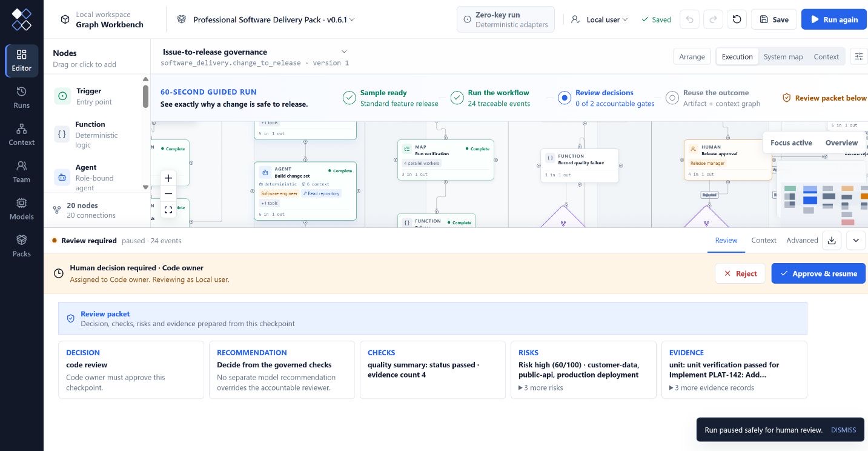Image resolution: width=868 pixels, height=451 pixels.
Task: Zoom out the canvas with minus button
Action: click(x=168, y=194)
